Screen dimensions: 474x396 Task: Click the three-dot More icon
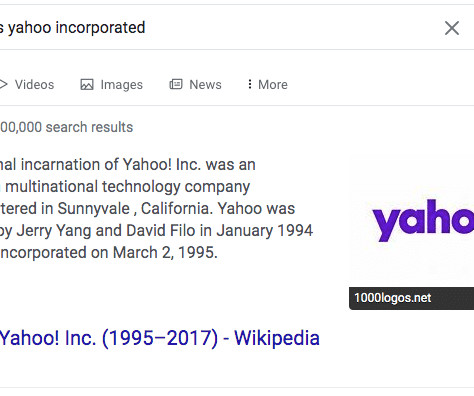coord(250,84)
